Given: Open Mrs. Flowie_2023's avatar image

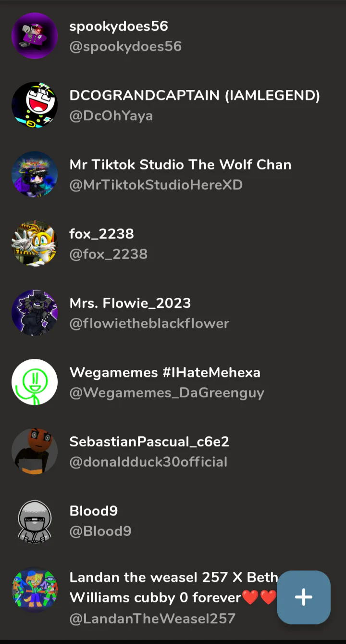Looking at the screenshot, I should point(35,313).
